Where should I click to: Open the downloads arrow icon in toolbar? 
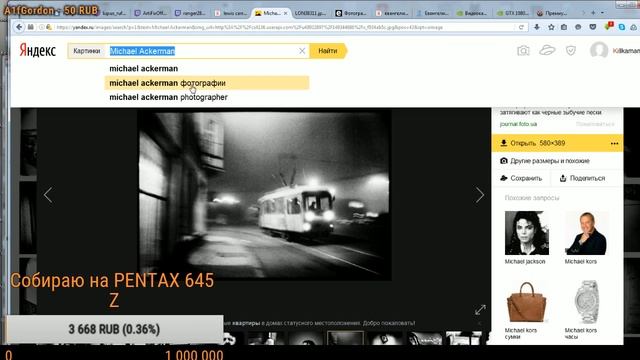coord(537,27)
